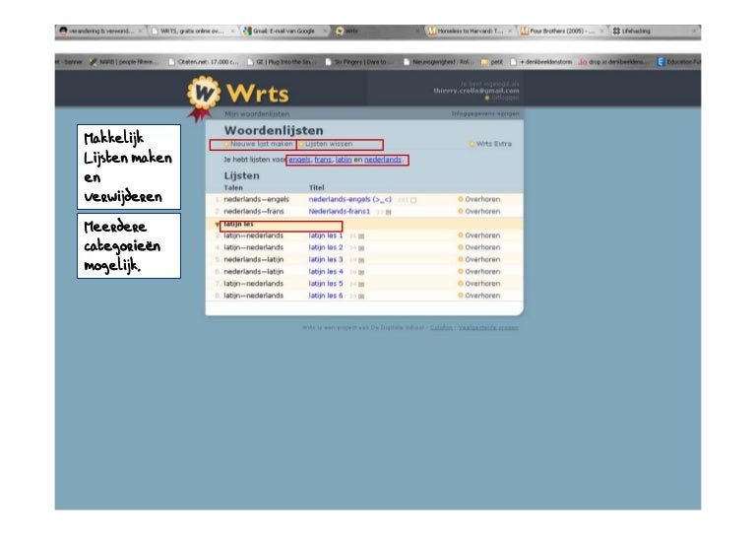The width and height of the screenshot is (756, 535).
Task: Filter lists by 'frans' language link
Action: coord(323,159)
